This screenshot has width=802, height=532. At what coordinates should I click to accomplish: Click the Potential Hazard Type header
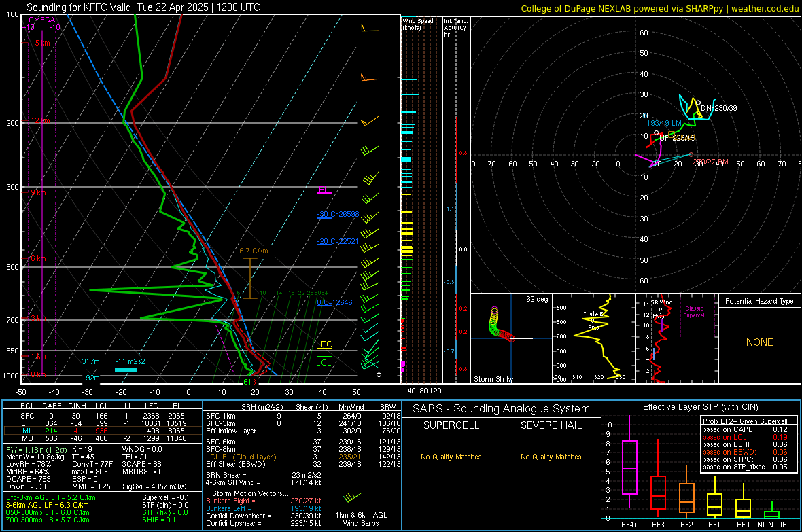[x=759, y=301]
